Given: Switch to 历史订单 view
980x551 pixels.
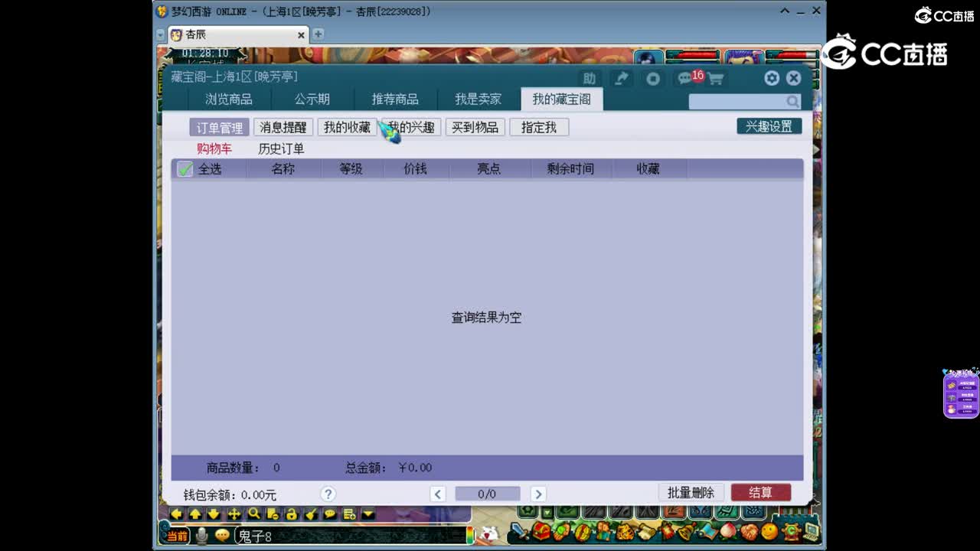Looking at the screenshot, I should pos(281,149).
